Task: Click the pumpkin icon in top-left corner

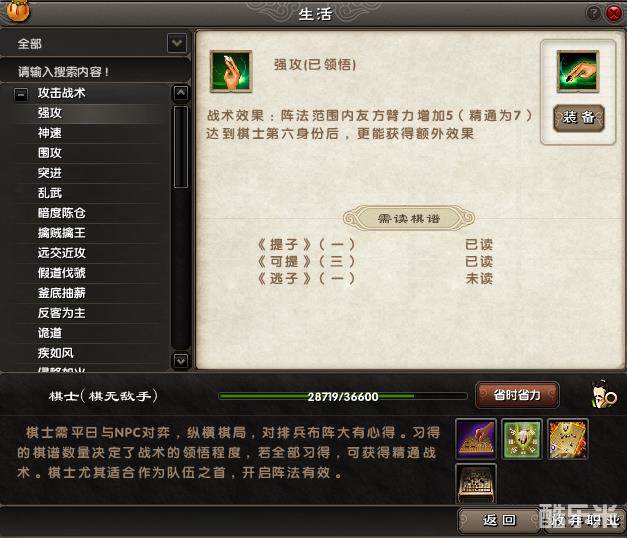Action: 18,10
